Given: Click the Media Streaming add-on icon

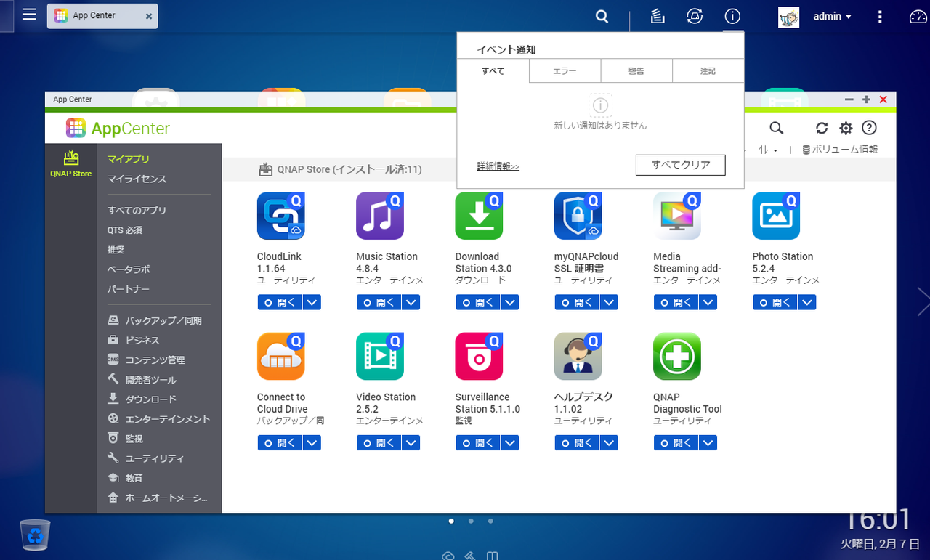Looking at the screenshot, I should 677,216.
